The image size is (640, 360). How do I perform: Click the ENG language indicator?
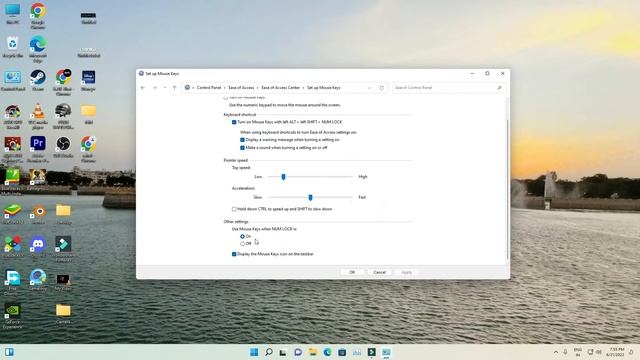(578, 352)
